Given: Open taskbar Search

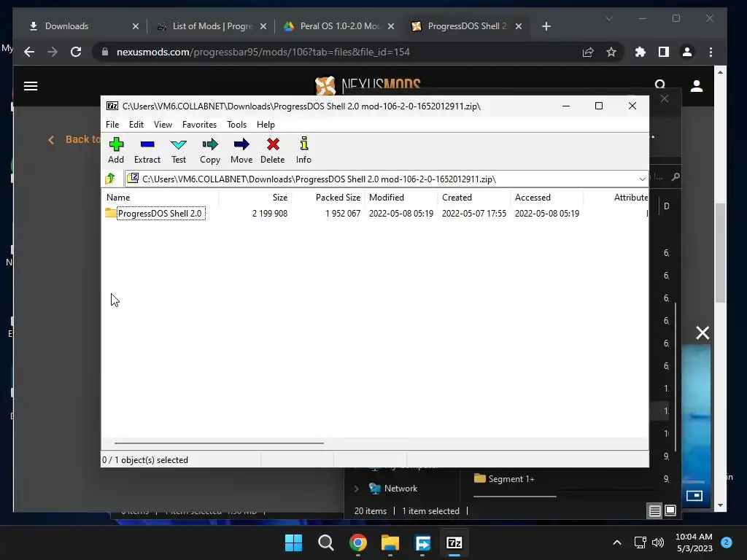Looking at the screenshot, I should 326,542.
